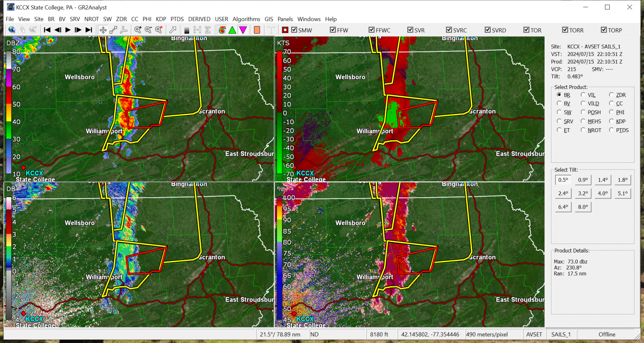Image resolution: width=644 pixels, height=343 pixels.
Task: Open the DERIVED menu
Action: [x=199, y=19]
